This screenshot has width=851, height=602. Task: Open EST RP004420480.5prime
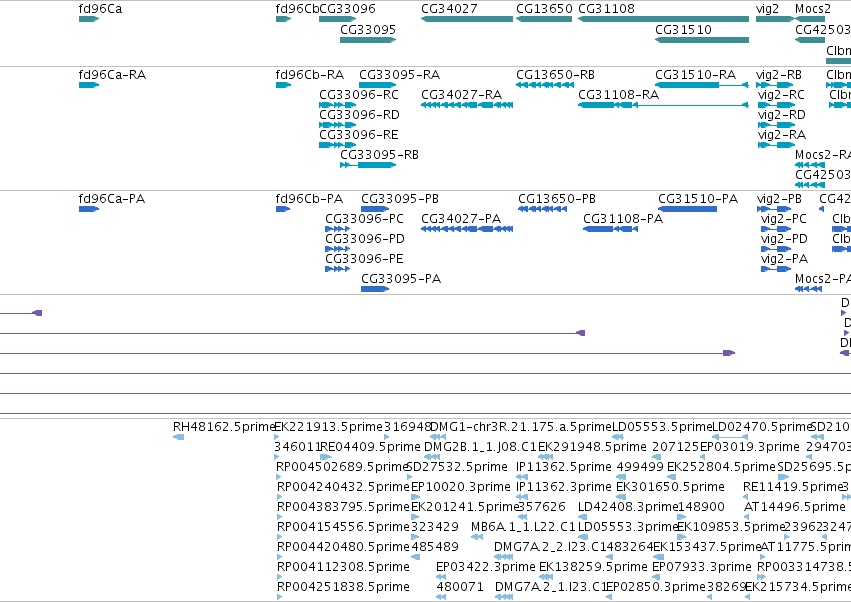[280, 557]
